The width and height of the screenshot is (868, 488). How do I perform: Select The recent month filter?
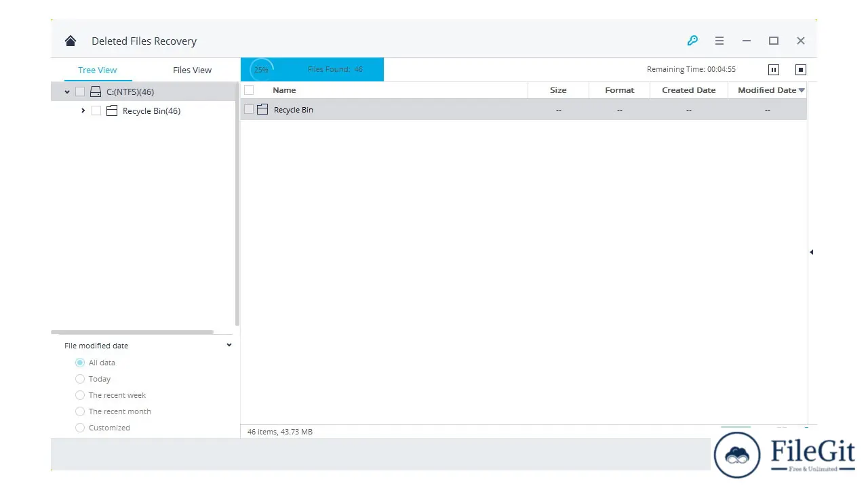(x=80, y=411)
